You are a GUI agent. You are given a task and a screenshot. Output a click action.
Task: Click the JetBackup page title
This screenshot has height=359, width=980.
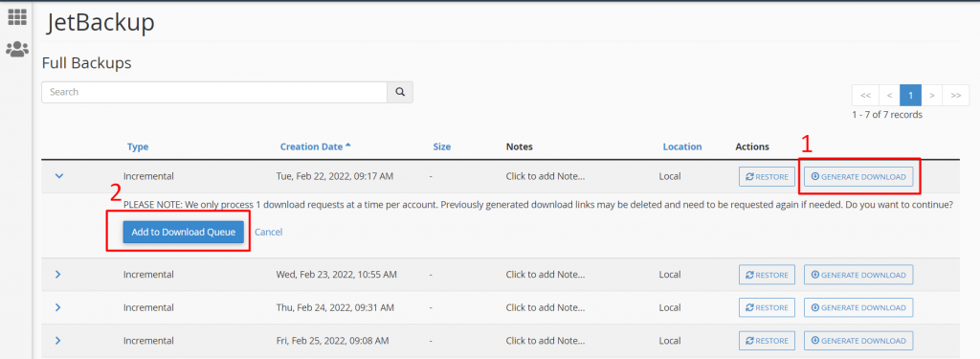tap(100, 23)
